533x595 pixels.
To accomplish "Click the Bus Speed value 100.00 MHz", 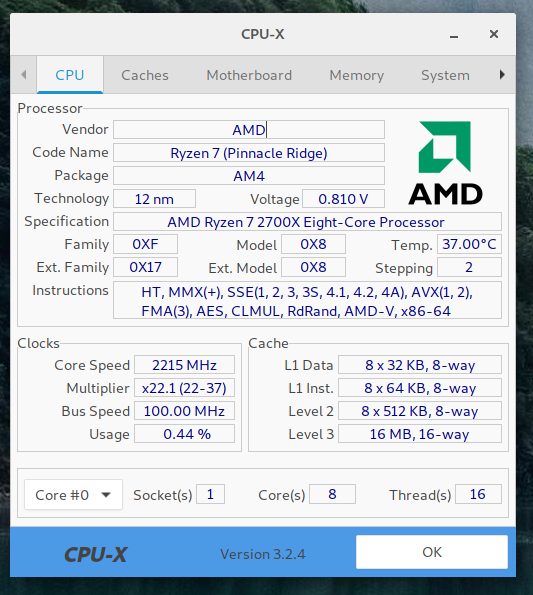I will pos(184,411).
